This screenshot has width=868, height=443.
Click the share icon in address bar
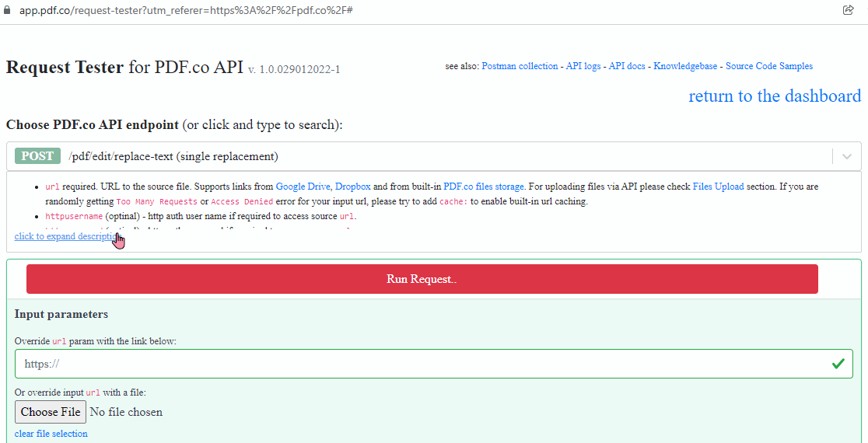(x=848, y=10)
